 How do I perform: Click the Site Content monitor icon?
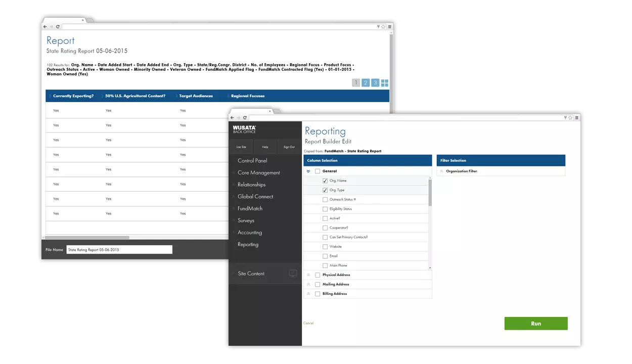293,274
